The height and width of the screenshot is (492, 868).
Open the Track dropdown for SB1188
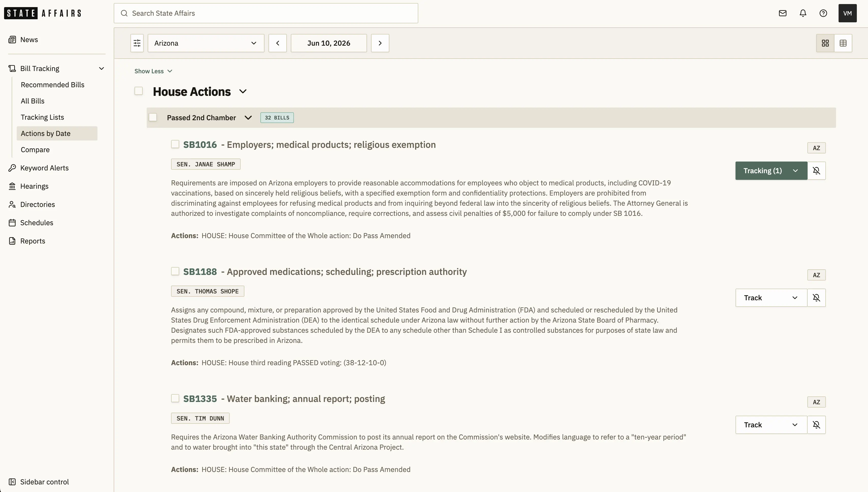tap(771, 298)
